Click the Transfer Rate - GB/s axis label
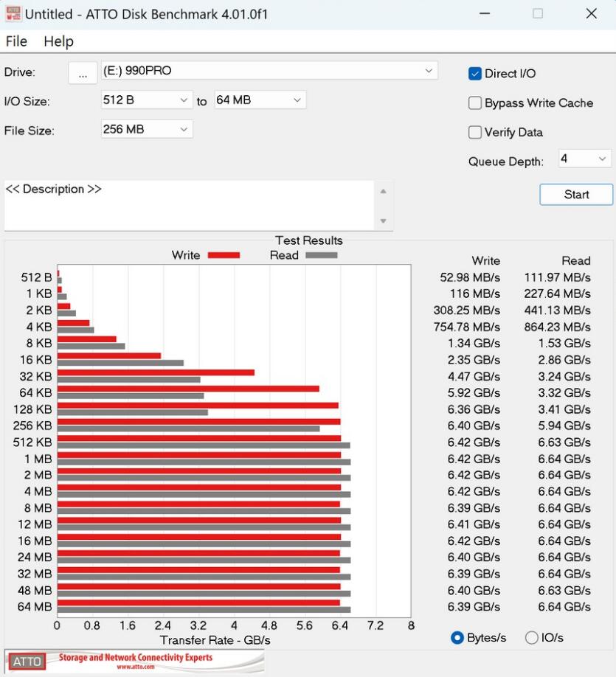Image resolution: width=616 pixels, height=677 pixels. (x=215, y=640)
